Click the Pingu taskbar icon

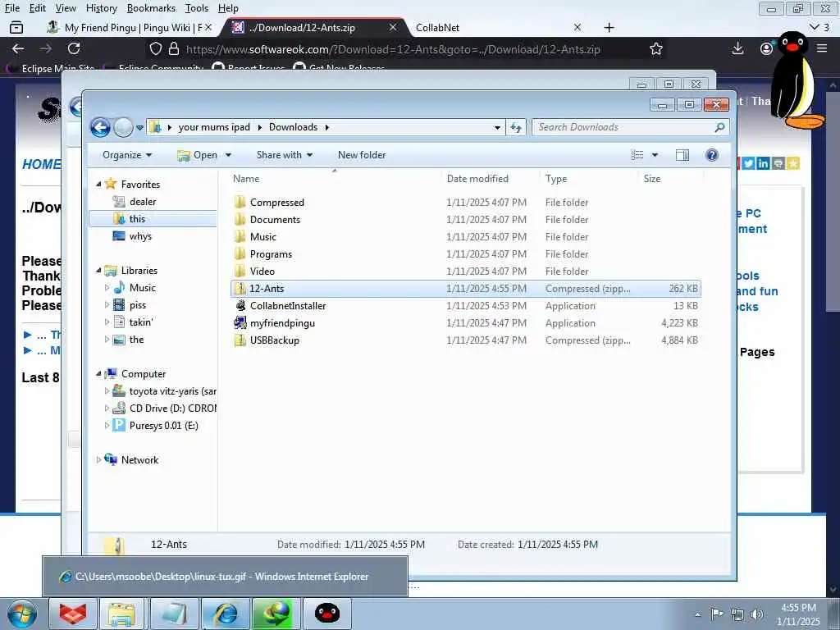tap(326, 614)
